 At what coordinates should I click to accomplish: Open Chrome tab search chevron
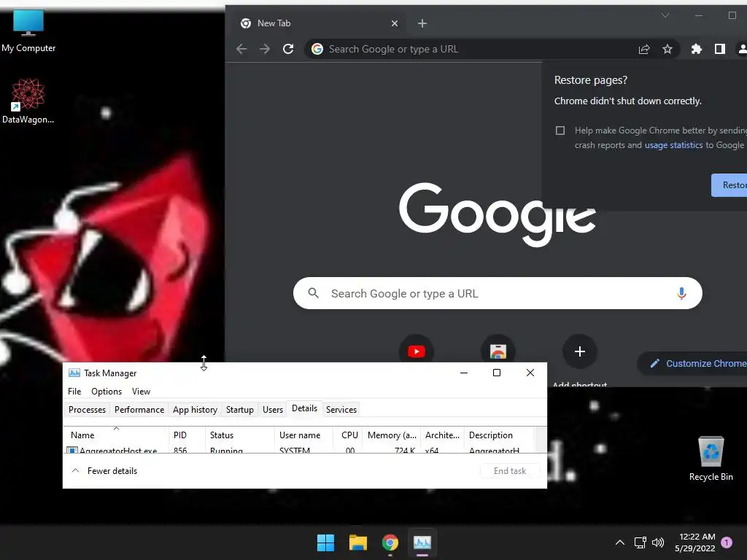[x=665, y=16]
